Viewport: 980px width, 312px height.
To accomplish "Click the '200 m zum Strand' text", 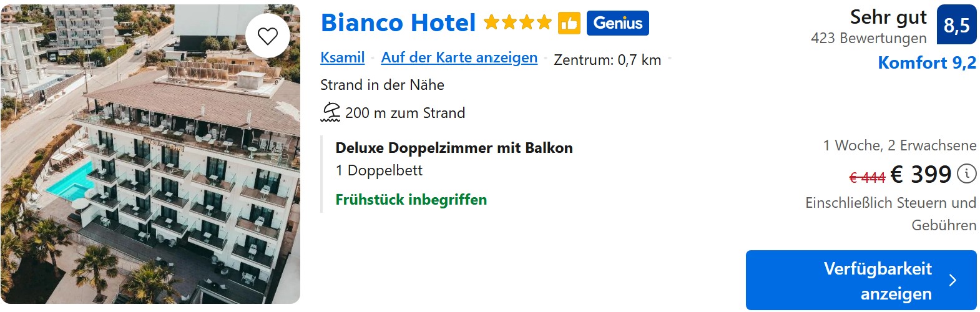I will pyautogui.click(x=405, y=113).
